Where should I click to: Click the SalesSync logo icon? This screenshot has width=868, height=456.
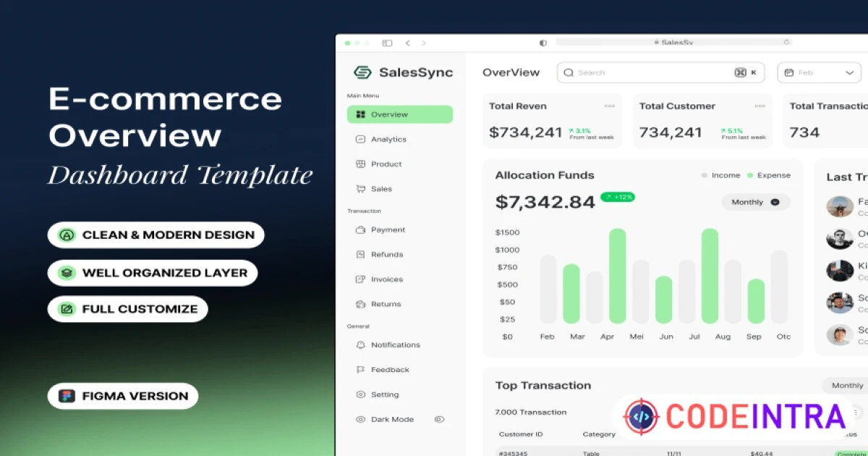[362, 72]
